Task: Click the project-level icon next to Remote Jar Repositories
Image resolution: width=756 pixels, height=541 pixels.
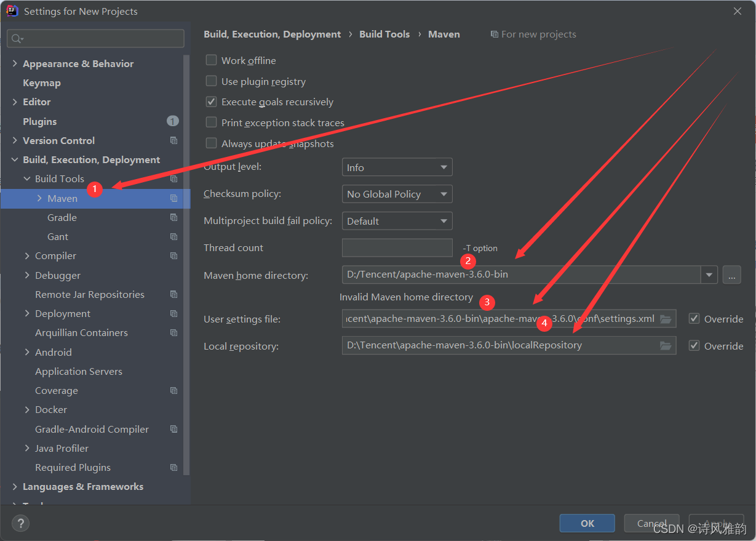Action: (173, 294)
